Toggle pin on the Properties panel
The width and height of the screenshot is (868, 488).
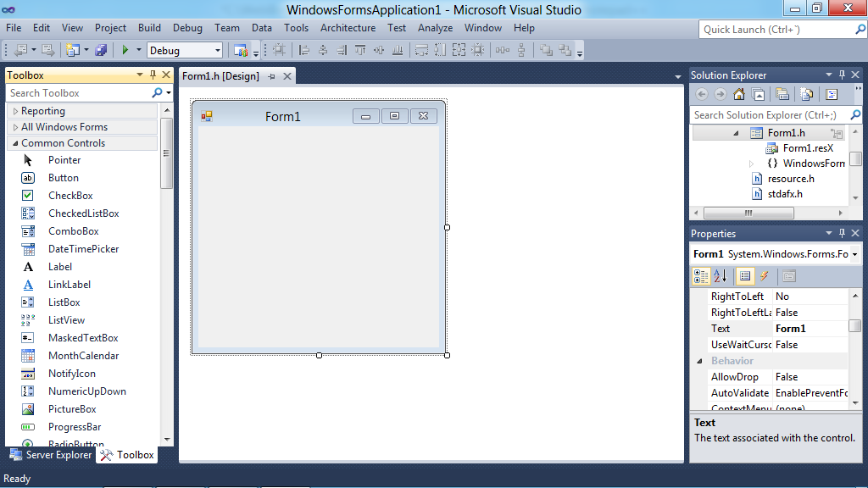[842, 233]
